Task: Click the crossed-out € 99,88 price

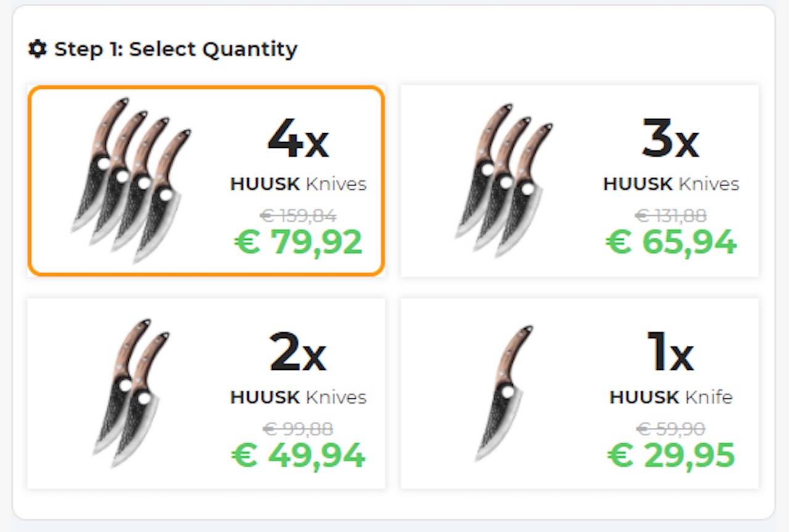Action: tap(298, 428)
